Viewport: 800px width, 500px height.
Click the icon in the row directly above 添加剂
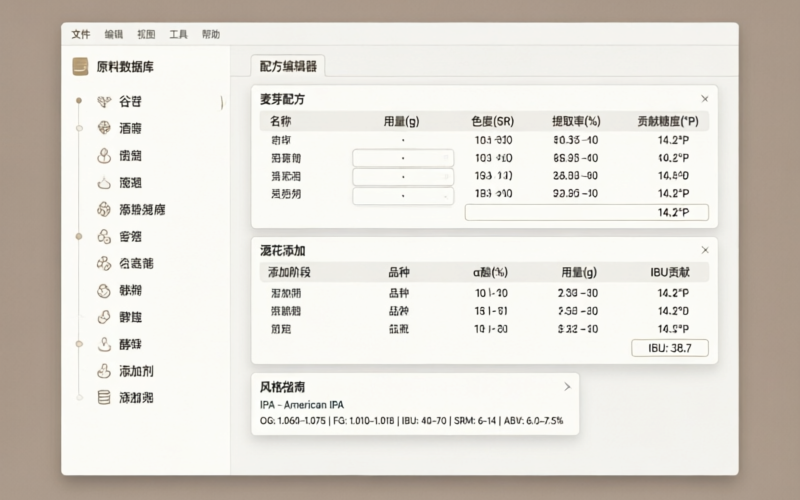(x=104, y=344)
